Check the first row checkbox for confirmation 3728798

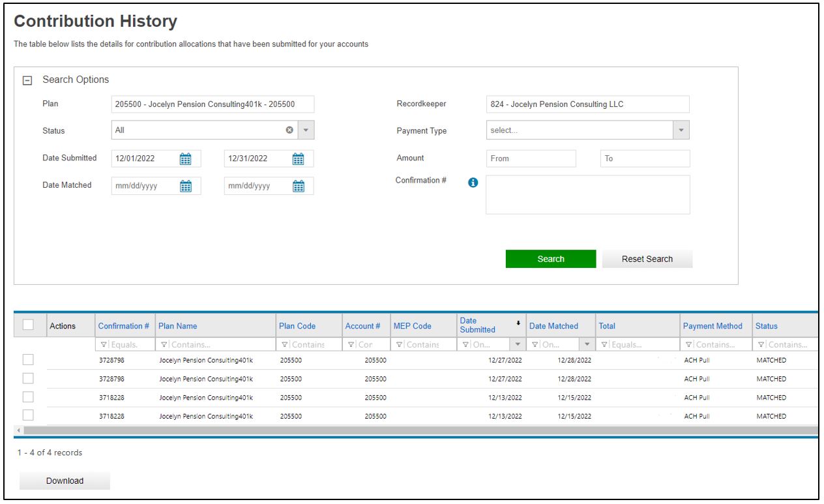29,360
